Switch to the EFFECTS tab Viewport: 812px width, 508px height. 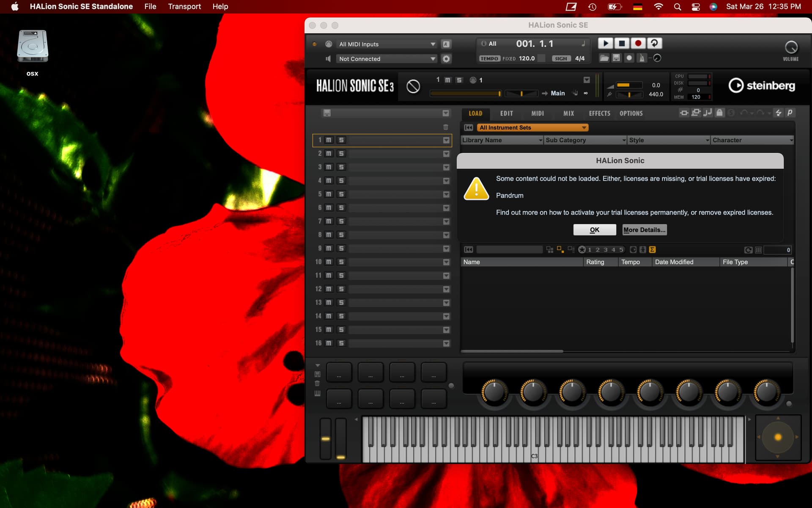pyautogui.click(x=600, y=113)
